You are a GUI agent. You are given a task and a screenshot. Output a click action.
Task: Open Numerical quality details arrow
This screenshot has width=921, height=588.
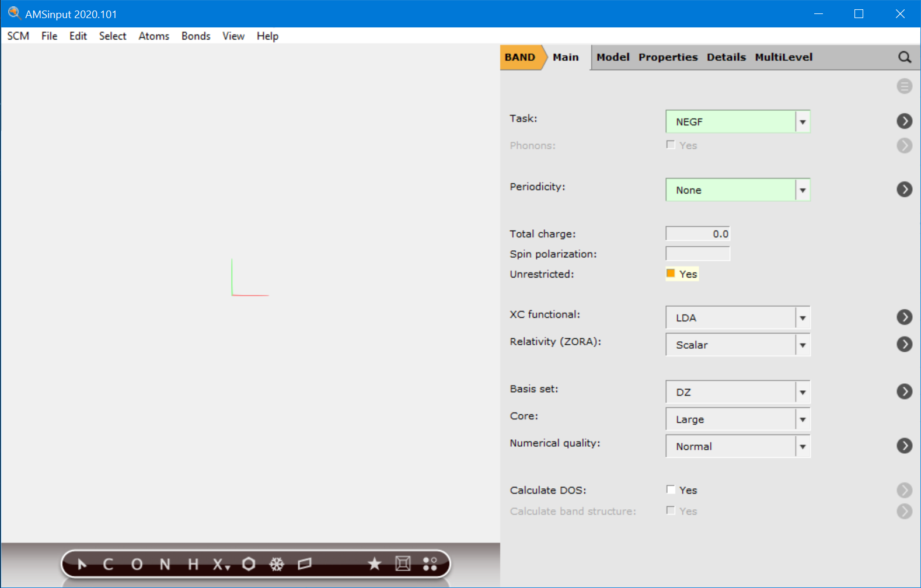(905, 446)
